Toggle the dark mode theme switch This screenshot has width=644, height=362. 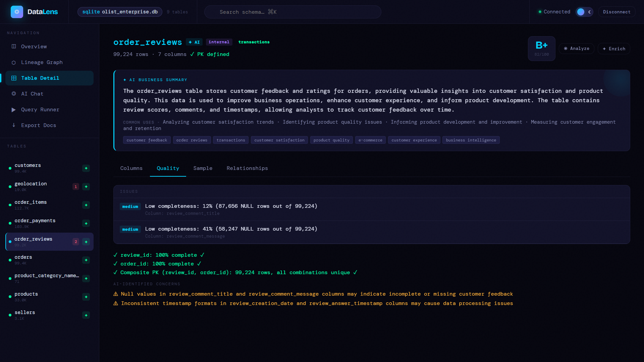coord(584,12)
